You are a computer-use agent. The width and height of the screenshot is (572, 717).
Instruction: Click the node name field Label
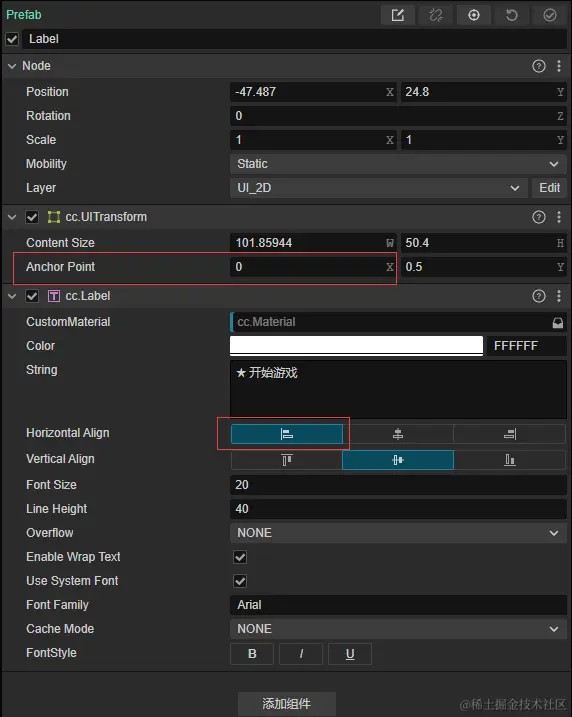point(295,39)
